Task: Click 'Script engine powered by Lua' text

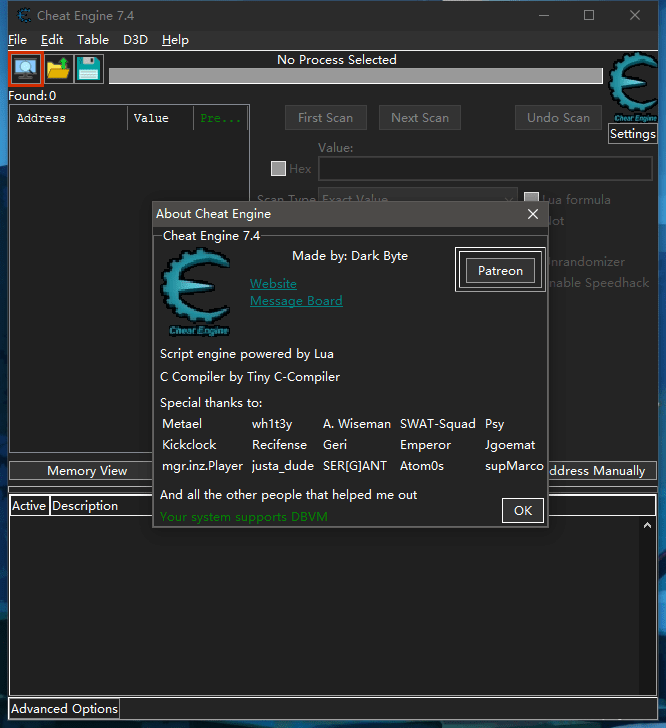Action: pyautogui.click(x=247, y=354)
